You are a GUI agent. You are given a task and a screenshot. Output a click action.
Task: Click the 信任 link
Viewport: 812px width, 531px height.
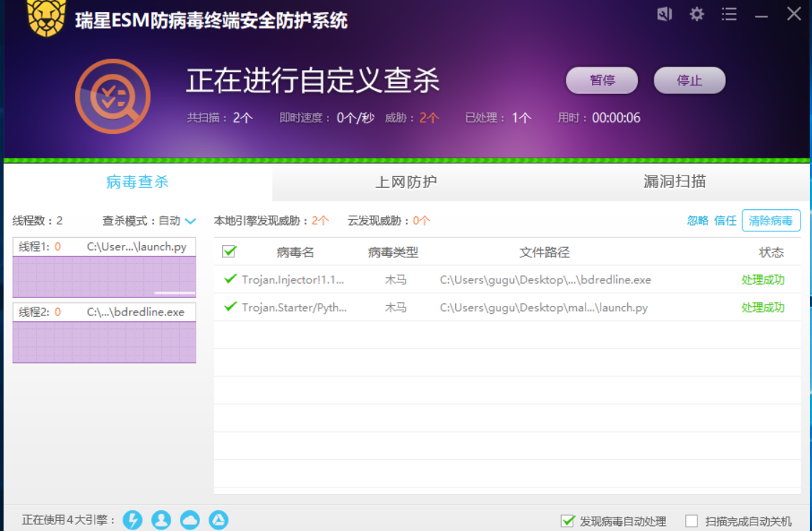click(x=725, y=221)
